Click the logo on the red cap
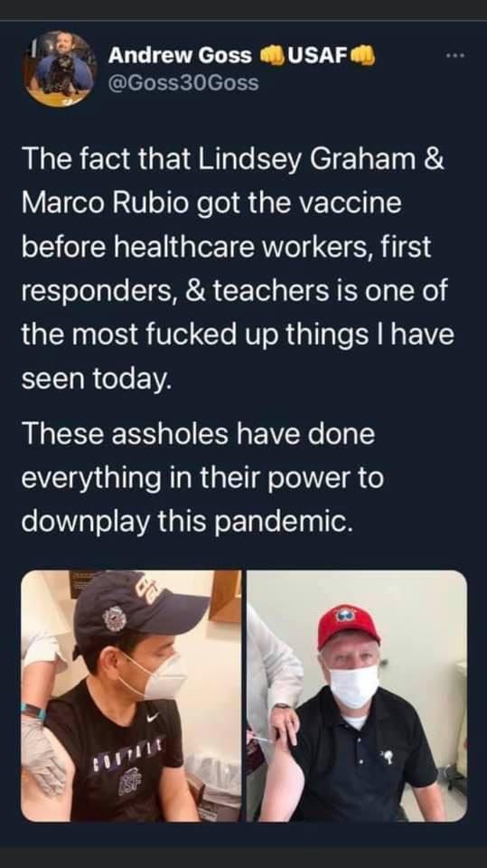The image size is (487, 868). click(346, 614)
